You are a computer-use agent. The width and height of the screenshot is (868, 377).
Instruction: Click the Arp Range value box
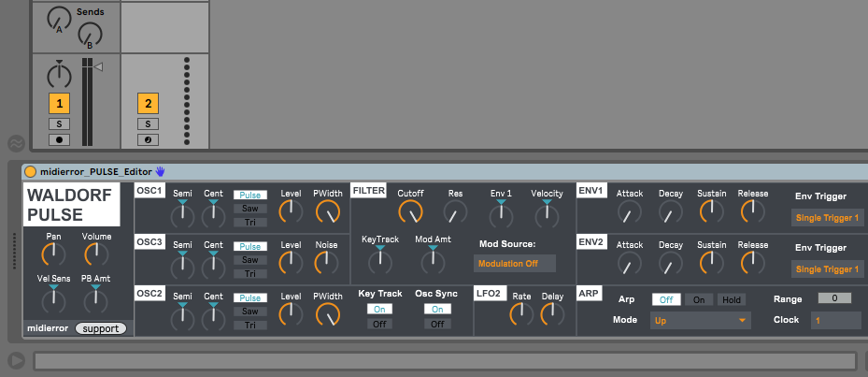834,298
